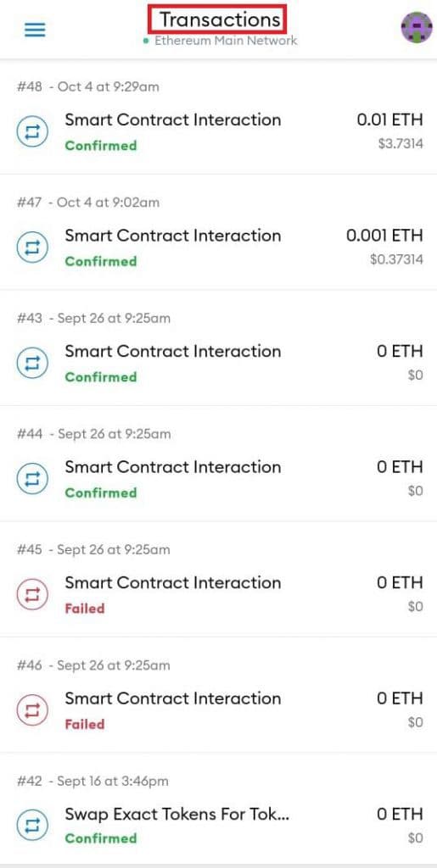The width and height of the screenshot is (437, 868).
Task: Click Confirmed status on transaction #43
Action: 101,377
